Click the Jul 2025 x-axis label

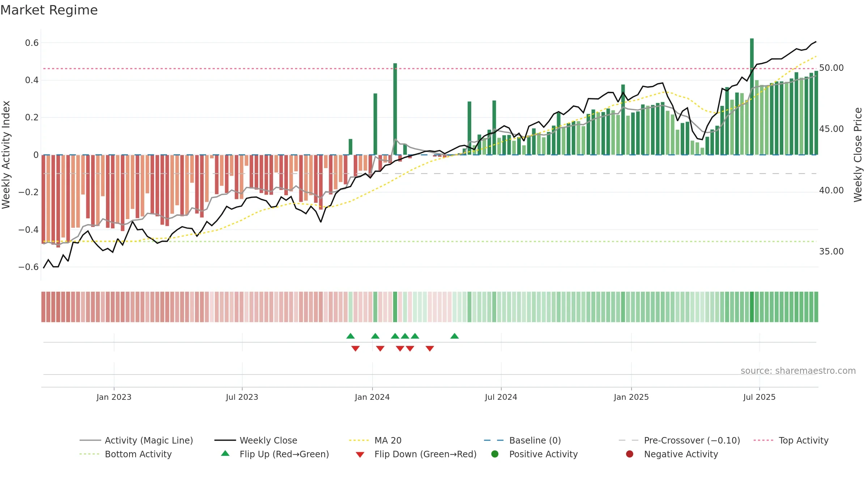tap(759, 397)
